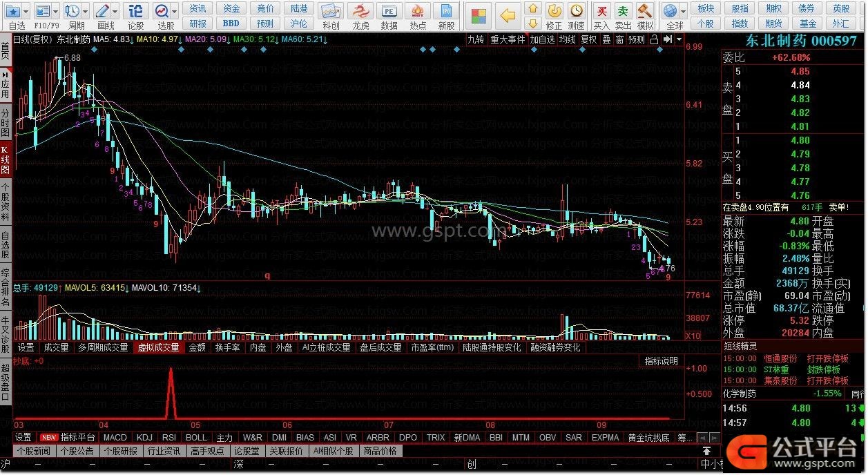The width and height of the screenshot is (868, 475).
Task: Toggle 复权 price adjustment
Action: coord(588,39)
